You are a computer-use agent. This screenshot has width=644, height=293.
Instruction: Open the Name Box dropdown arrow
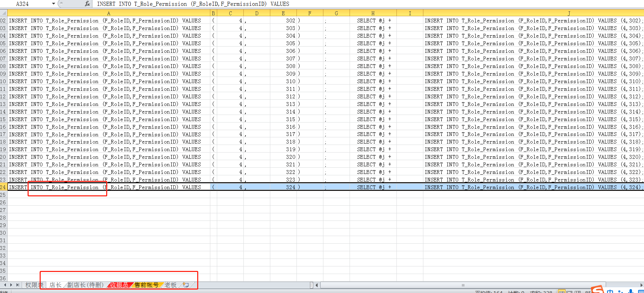coord(53,4)
